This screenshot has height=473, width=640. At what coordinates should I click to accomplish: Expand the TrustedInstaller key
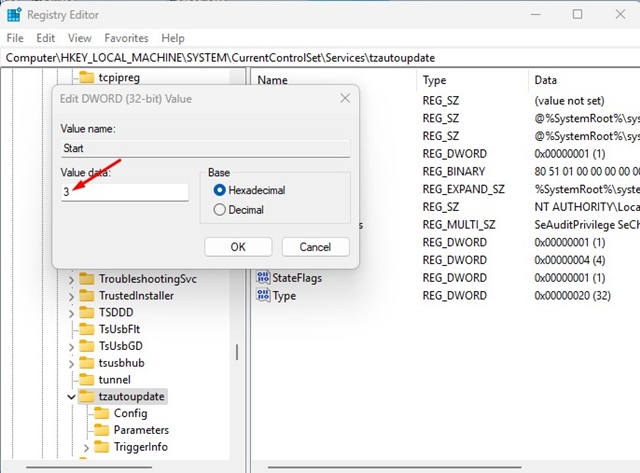coord(71,296)
